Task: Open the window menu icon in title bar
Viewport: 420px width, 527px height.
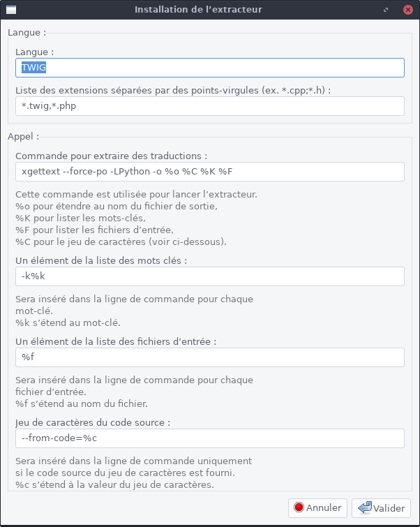Action: pos(12,10)
